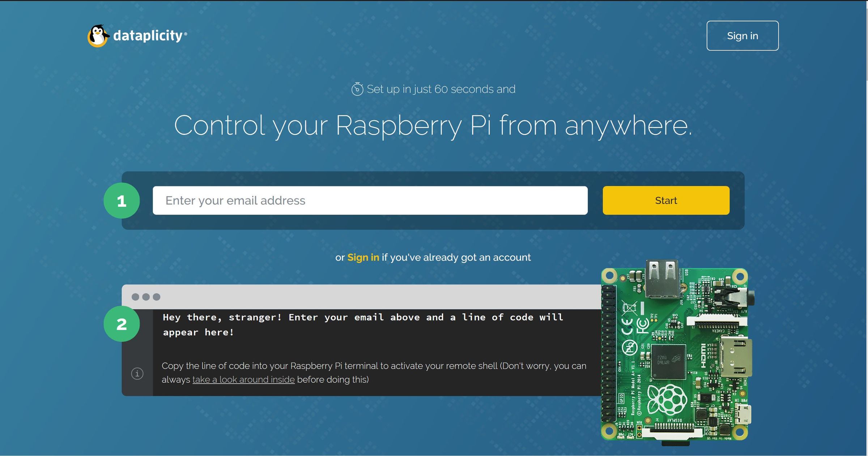This screenshot has height=456, width=868.
Task: Click the dataplicity penguin logo icon
Action: [98, 36]
